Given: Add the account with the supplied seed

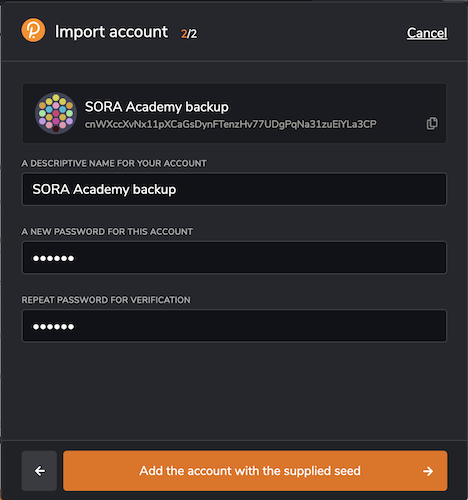Looking at the screenshot, I should click(x=255, y=471).
